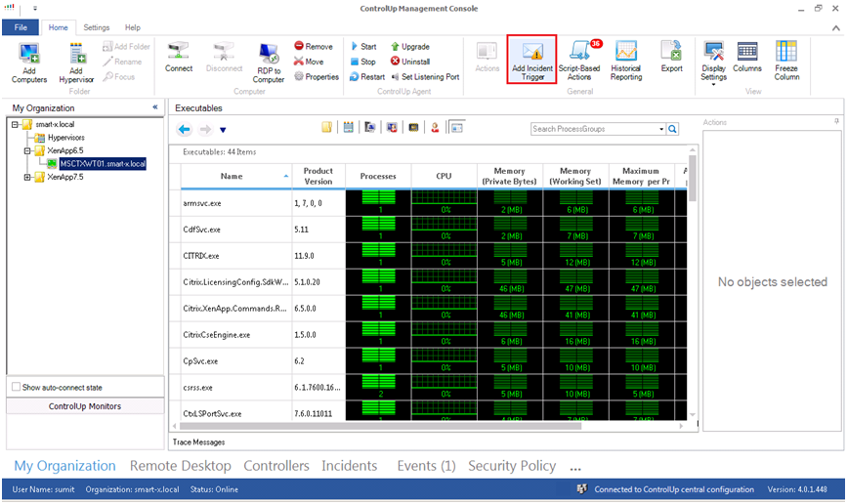
Task: Click the vertical scrollbar of the grid
Action: pyautogui.click(x=692, y=179)
